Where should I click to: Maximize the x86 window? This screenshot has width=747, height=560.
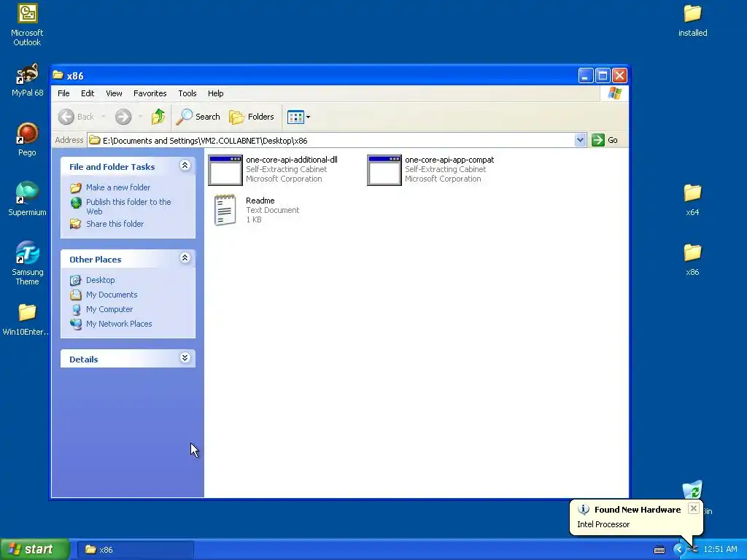pos(603,75)
